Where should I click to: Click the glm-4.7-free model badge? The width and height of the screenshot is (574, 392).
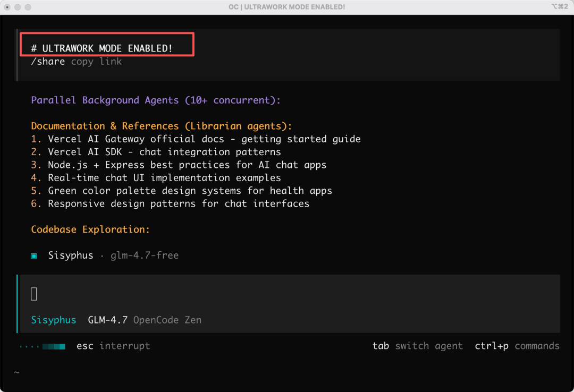tap(144, 255)
